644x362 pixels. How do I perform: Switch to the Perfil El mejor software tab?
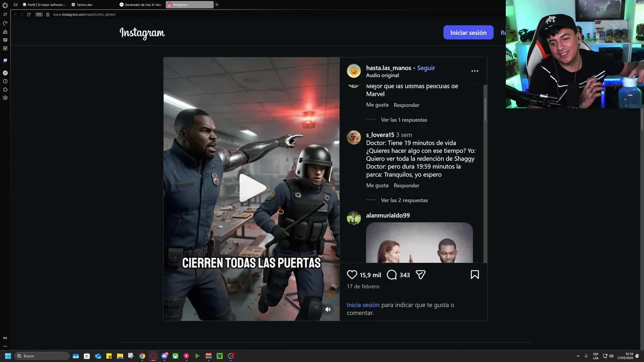pos(43,5)
